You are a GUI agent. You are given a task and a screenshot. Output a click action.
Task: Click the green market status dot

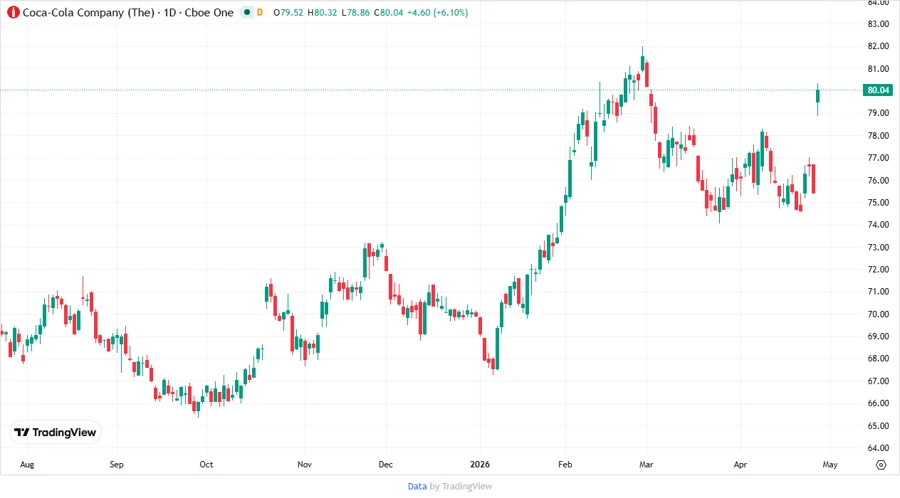pyautogui.click(x=247, y=12)
